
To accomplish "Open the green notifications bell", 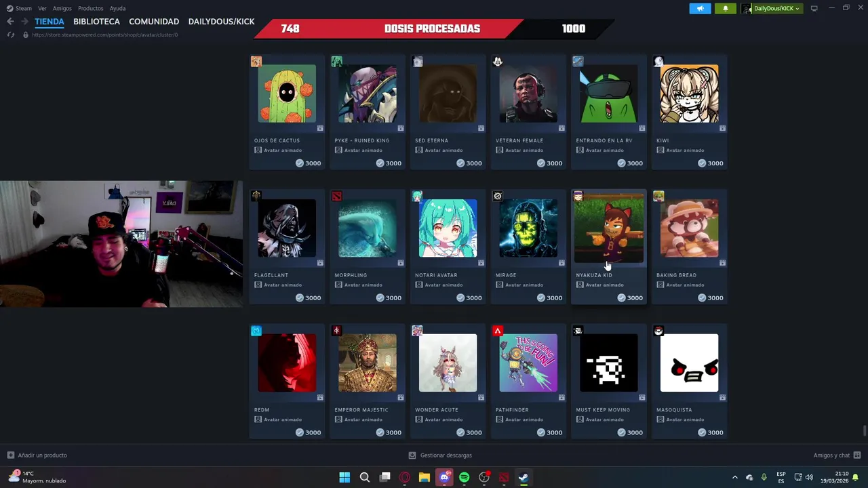I will pyautogui.click(x=725, y=8).
